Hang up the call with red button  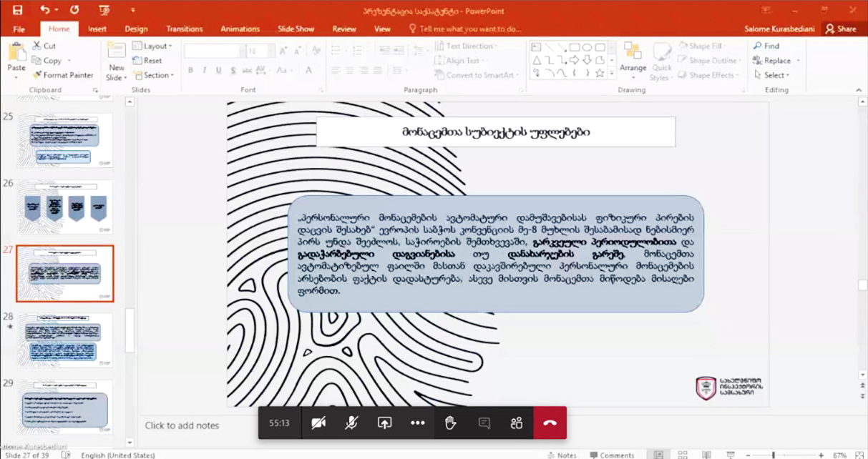[550, 423]
